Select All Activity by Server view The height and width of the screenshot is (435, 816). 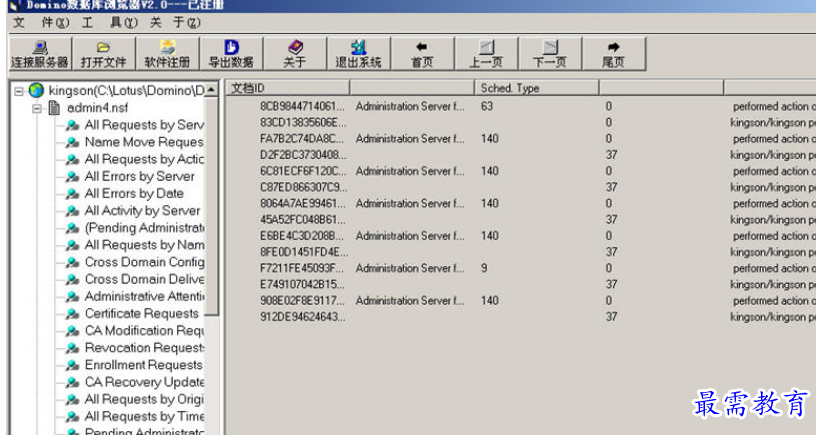pos(143,211)
